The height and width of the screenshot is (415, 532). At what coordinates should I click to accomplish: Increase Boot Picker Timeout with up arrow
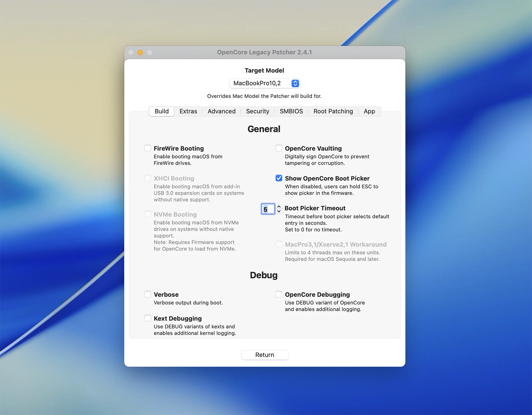point(279,207)
